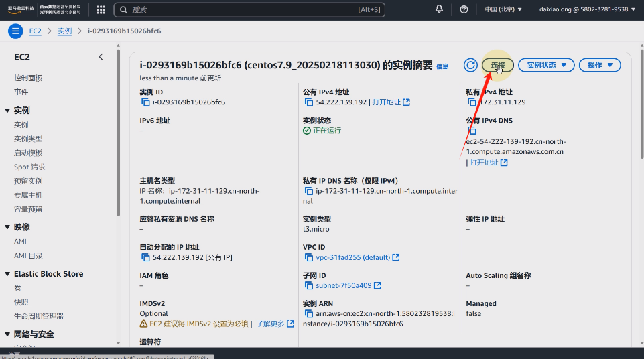Viewport: 644px width, 359px height.
Task: Click the IMDSv2 warning triangle icon
Action: pos(143,324)
